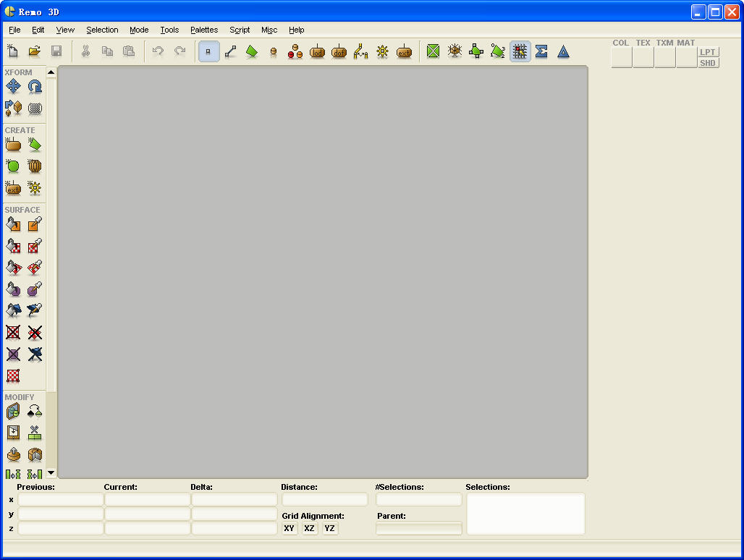This screenshot has height=560, width=744.
Task: Click the Sigma statistics icon in toolbar
Action: [541, 52]
